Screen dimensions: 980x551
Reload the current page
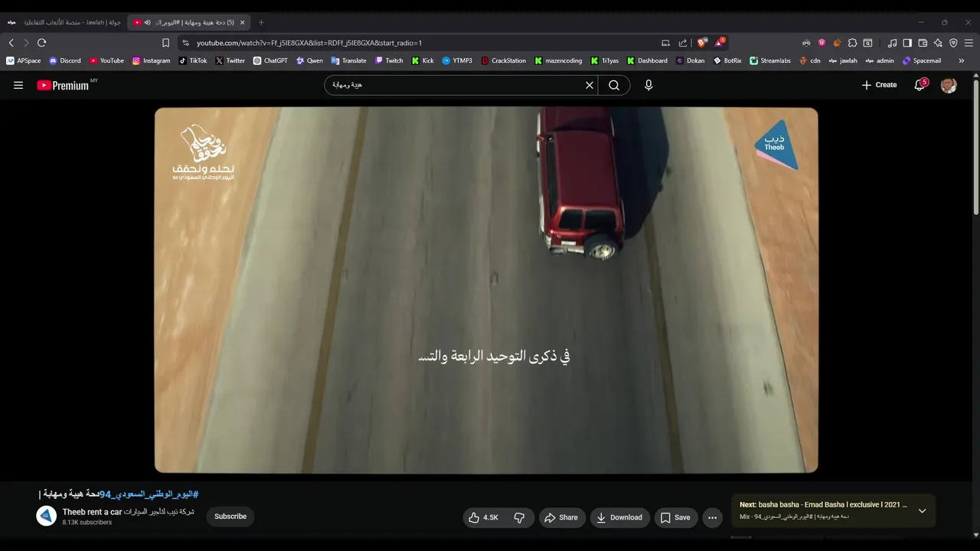(42, 43)
